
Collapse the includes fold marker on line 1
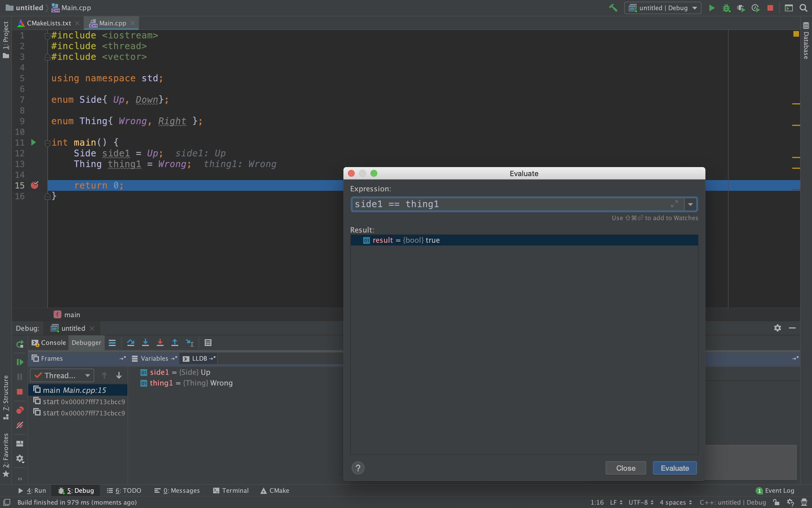click(x=47, y=36)
